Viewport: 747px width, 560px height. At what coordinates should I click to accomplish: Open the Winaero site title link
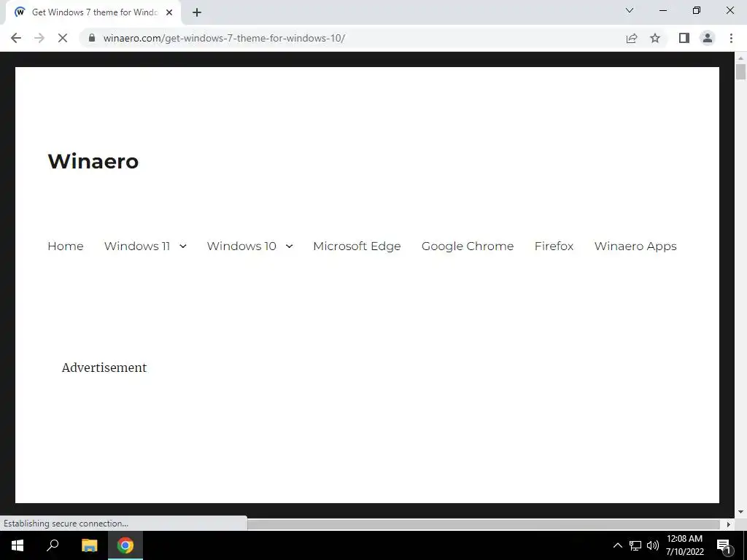pos(93,161)
